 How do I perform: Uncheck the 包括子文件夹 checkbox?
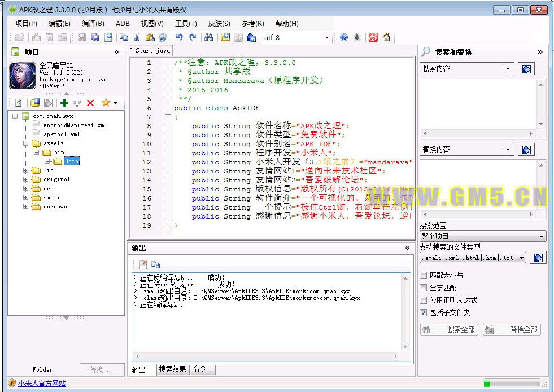424,312
